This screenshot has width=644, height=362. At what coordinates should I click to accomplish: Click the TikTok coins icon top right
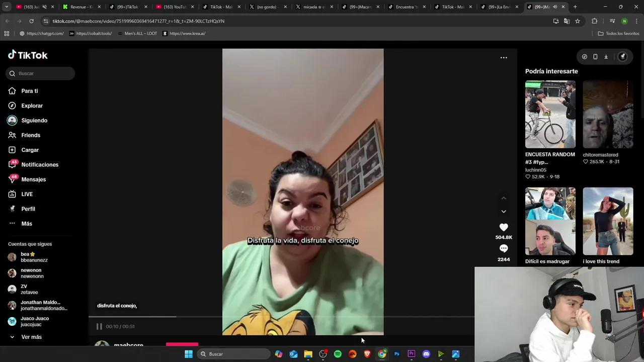point(585,57)
